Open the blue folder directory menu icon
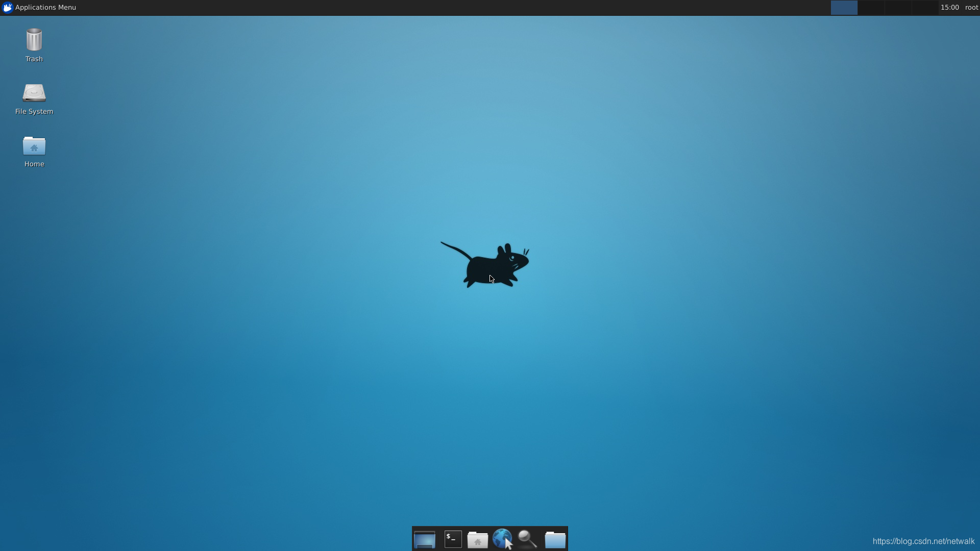 pos(555,539)
